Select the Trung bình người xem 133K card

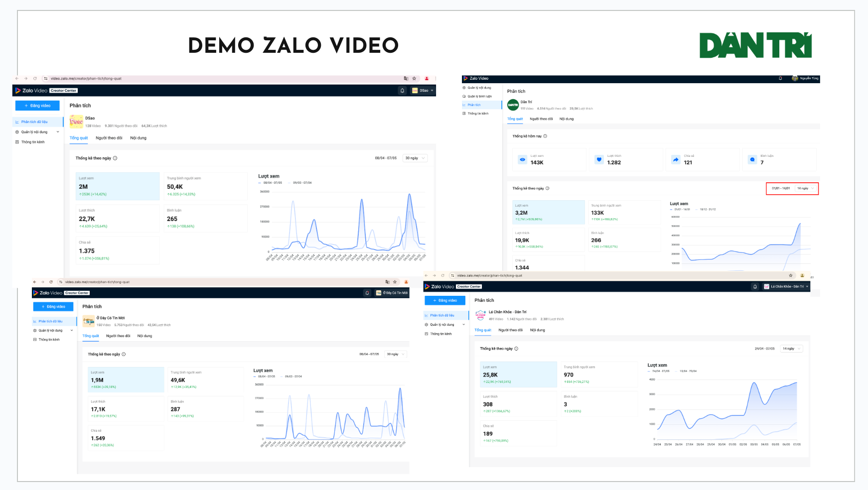click(624, 213)
